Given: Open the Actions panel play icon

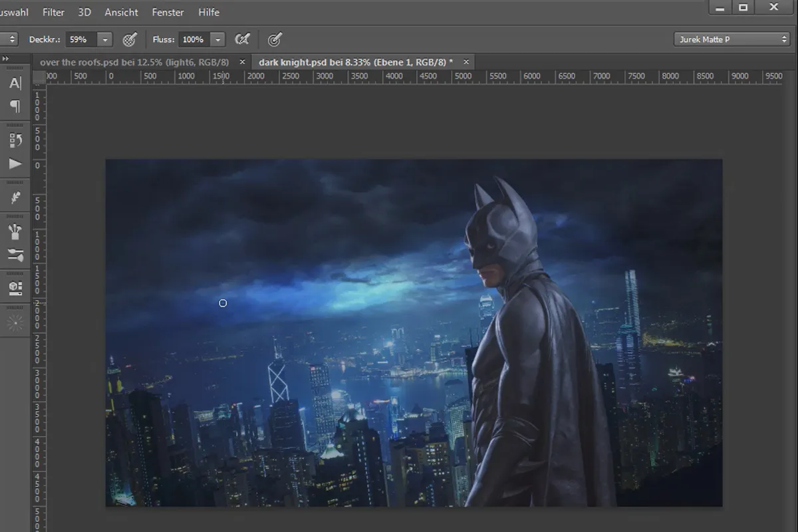Looking at the screenshot, I should (x=15, y=164).
